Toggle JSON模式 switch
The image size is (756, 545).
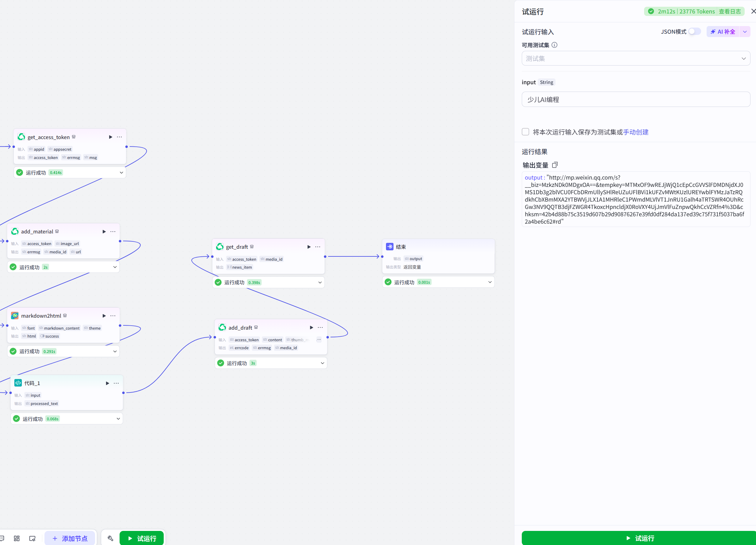[x=694, y=32]
